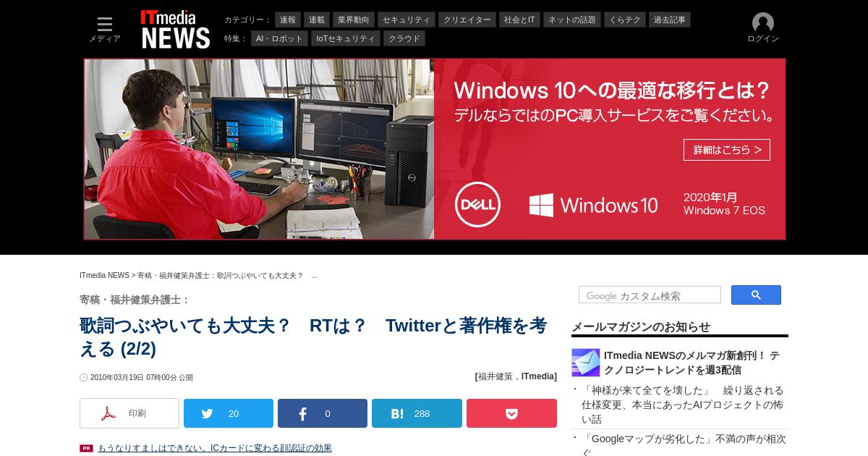
Task: Select 業界動向 category
Action: [x=354, y=20]
